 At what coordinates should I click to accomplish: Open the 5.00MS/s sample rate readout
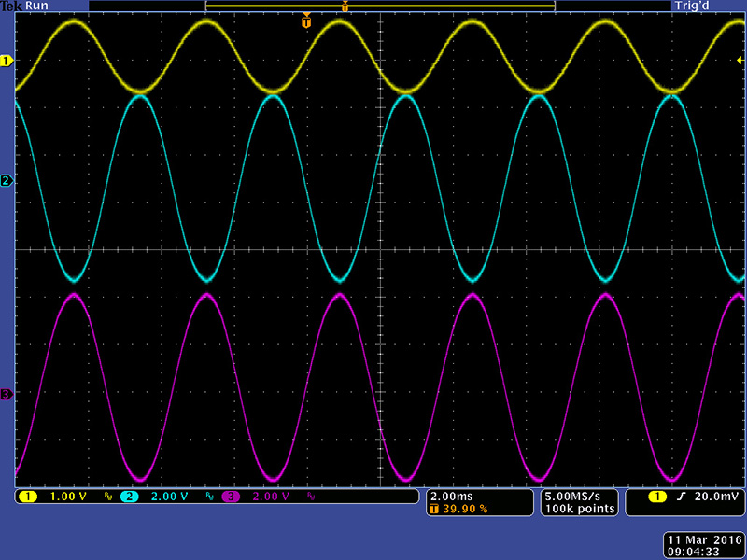coord(579,496)
